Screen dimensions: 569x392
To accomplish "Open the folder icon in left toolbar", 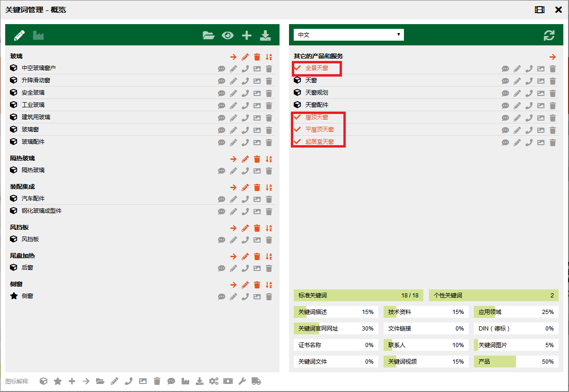I will coord(209,35).
